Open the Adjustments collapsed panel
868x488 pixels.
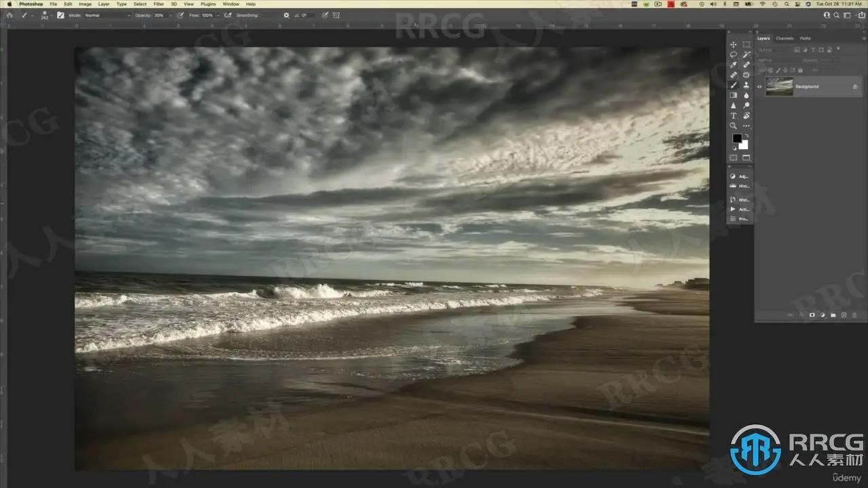click(741, 176)
